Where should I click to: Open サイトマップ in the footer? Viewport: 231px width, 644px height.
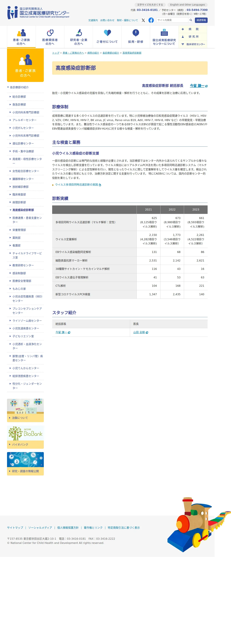click(x=15, y=528)
